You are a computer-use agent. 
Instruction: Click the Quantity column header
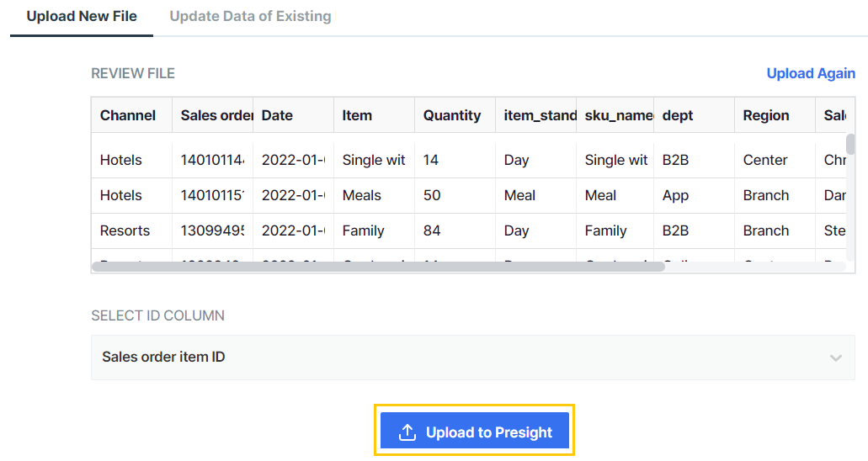452,115
